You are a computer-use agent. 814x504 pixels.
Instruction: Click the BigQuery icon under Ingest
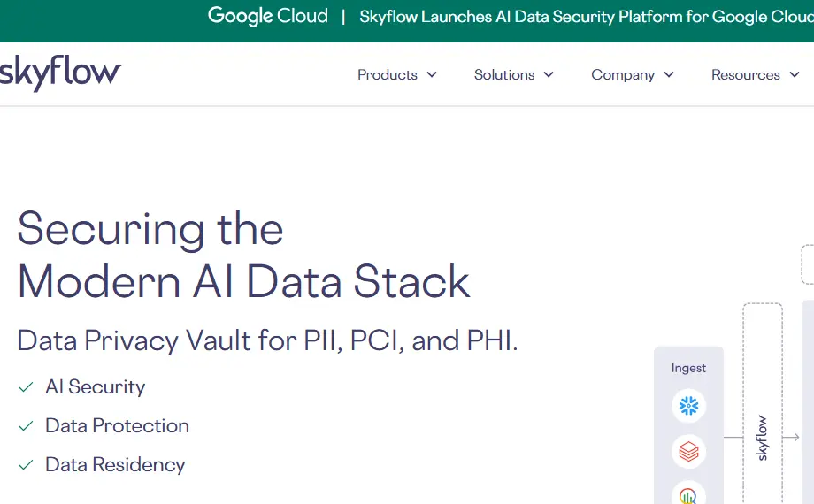pyautogui.click(x=688, y=495)
